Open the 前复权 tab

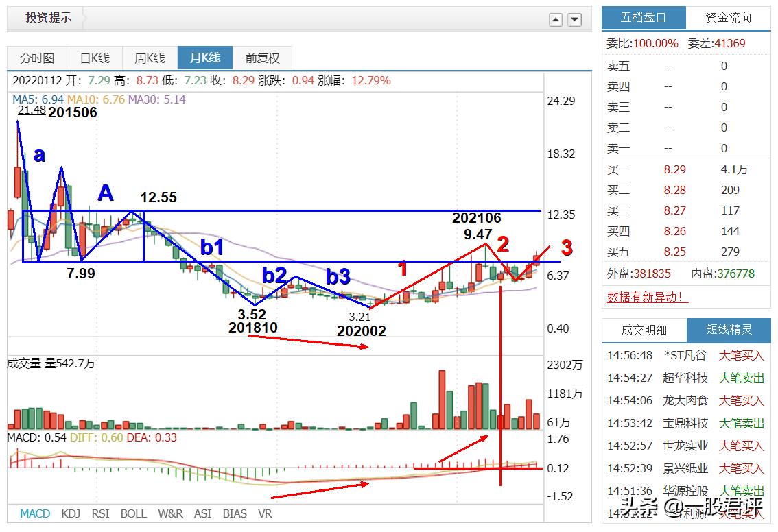tap(263, 58)
